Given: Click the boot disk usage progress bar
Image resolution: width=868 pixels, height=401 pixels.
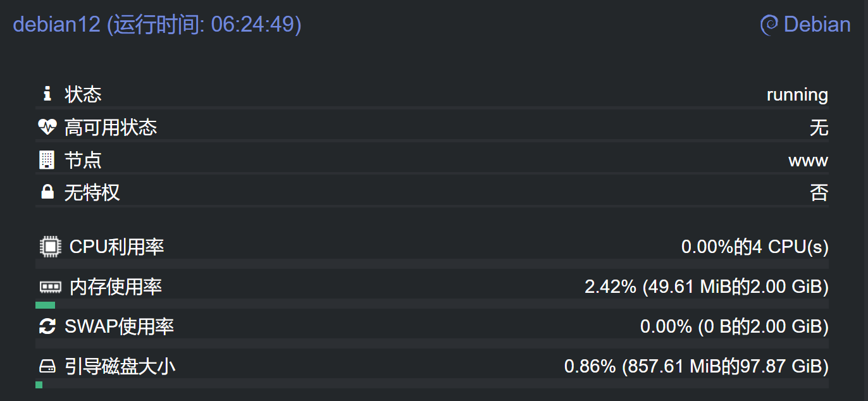Looking at the screenshot, I should 431,384.
